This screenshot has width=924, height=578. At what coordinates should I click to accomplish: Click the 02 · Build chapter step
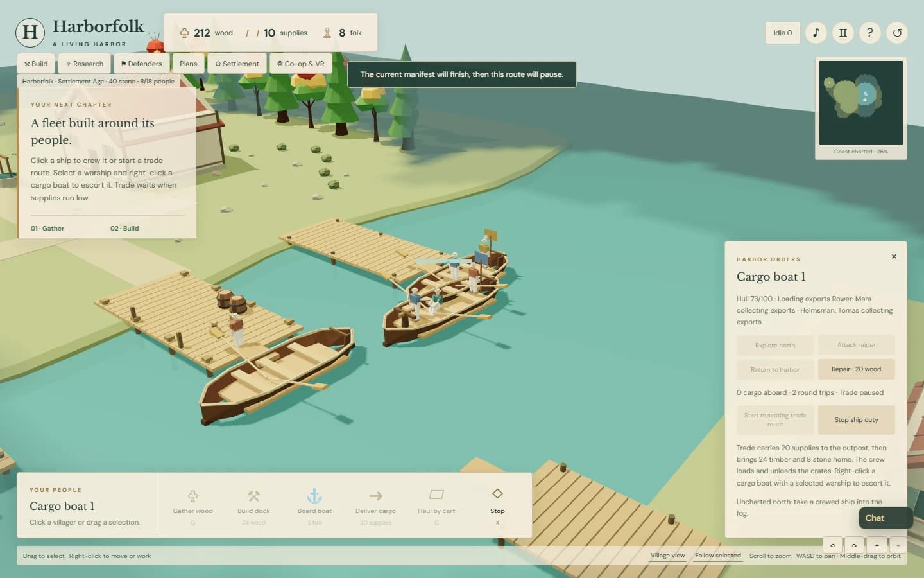coord(124,228)
